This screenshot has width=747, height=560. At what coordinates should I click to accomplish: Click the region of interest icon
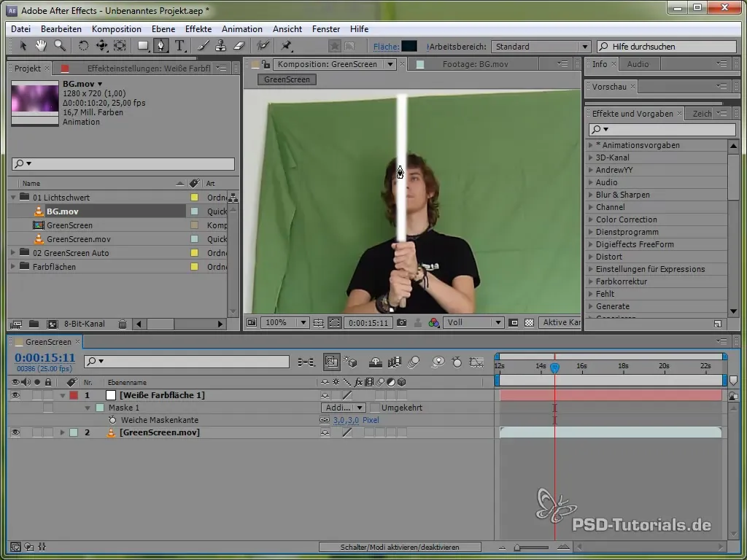513,322
